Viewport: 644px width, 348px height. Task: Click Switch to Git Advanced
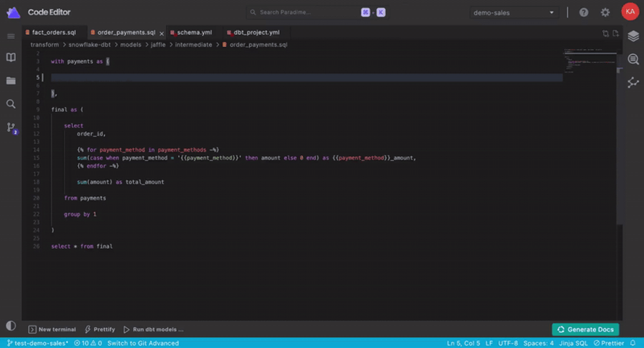pyautogui.click(x=143, y=343)
